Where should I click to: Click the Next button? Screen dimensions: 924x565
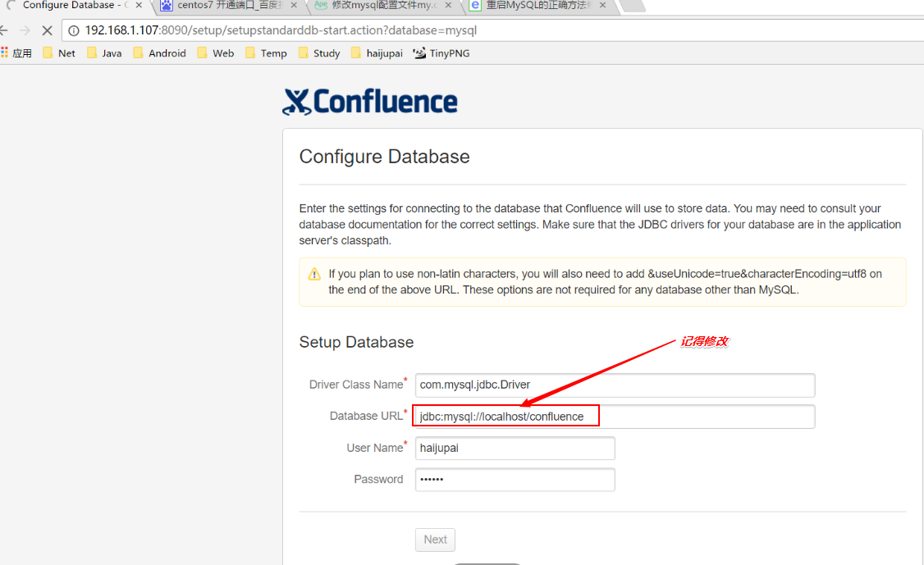click(435, 540)
